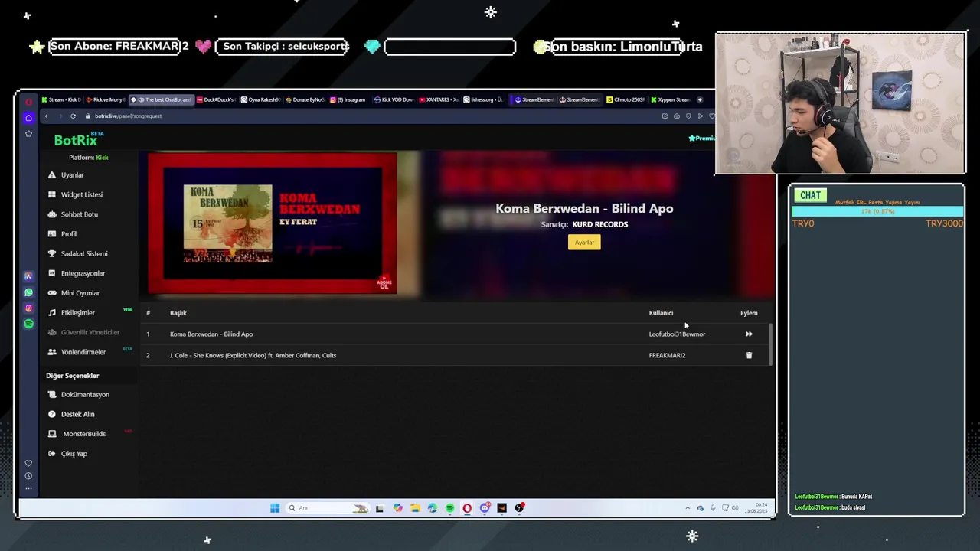Open the Dokümantasyon link

click(85, 394)
